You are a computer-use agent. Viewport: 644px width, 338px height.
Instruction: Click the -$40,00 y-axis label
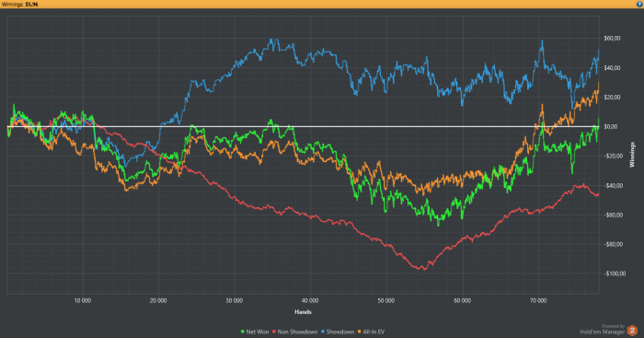(x=613, y=186)
